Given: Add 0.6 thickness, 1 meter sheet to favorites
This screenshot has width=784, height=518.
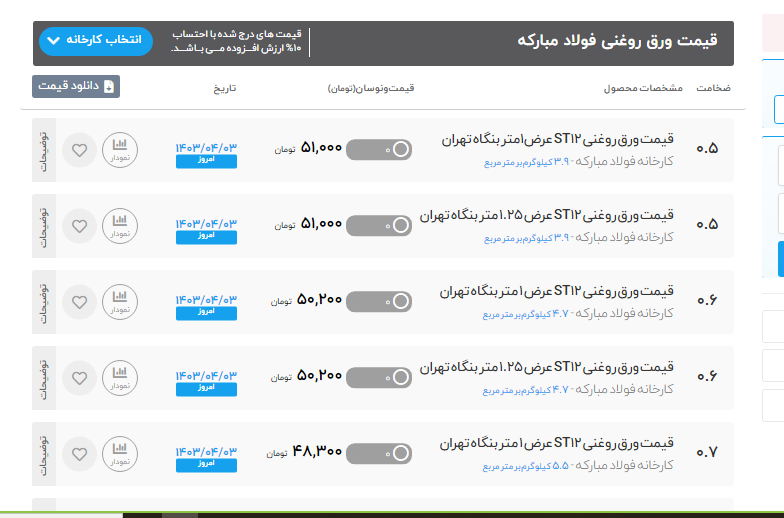Looking at the screenshot, I should pos(80,302).
